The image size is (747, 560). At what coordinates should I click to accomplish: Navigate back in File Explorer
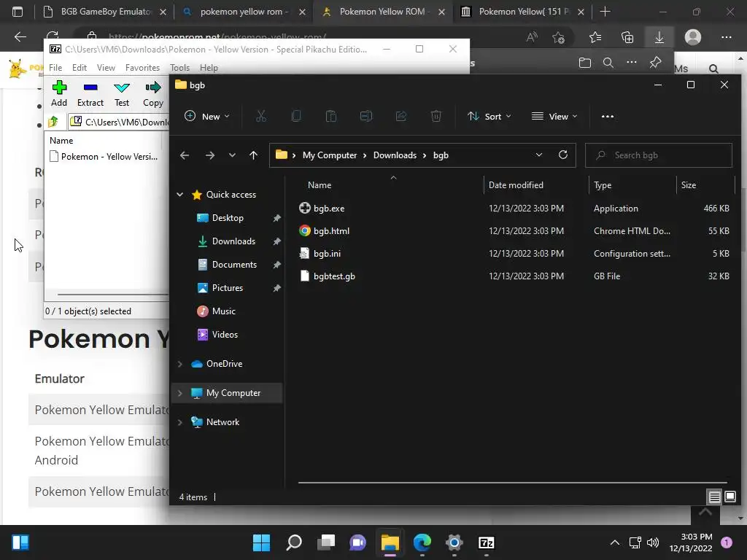(185, 155)
